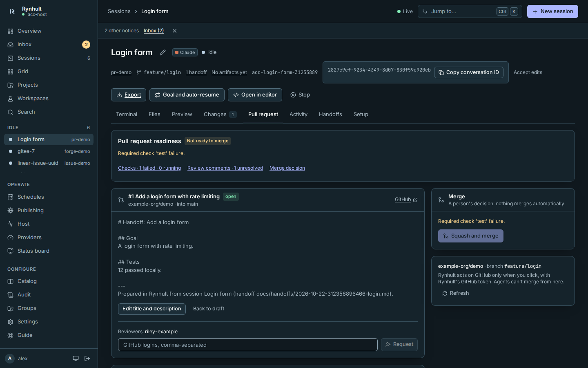The width and height of the screenshot is (588, 368).
Task: Open Groups under Configure
Action: [49, 308]
